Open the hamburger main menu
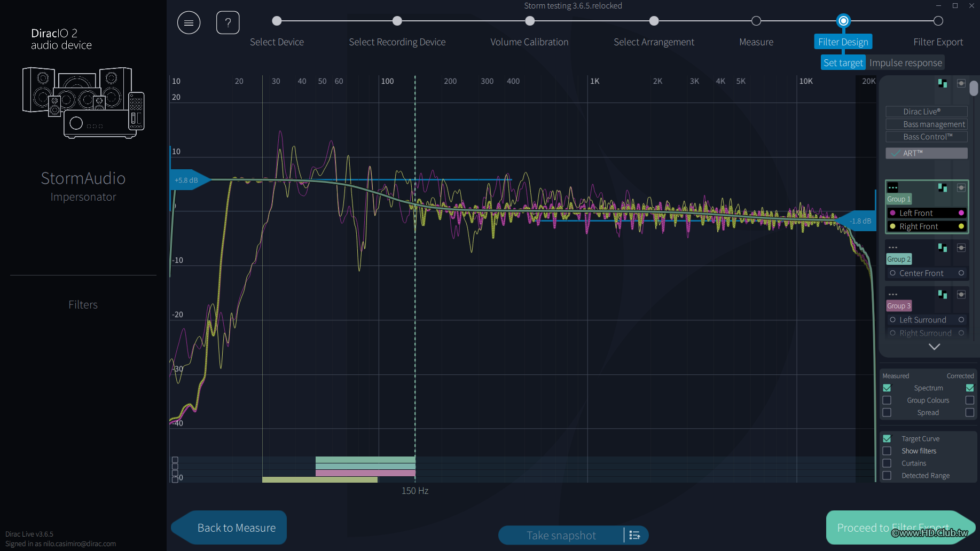 click(189, 22)
